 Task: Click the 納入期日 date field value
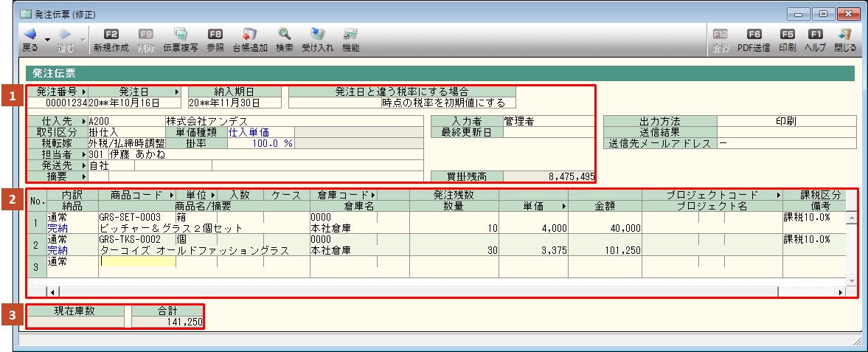[221, 103]
